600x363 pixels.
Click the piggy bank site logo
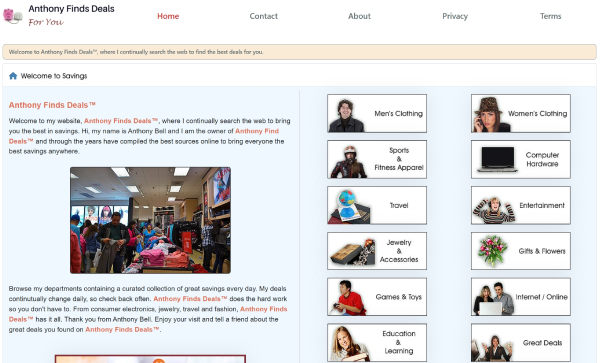click(13, 16)
